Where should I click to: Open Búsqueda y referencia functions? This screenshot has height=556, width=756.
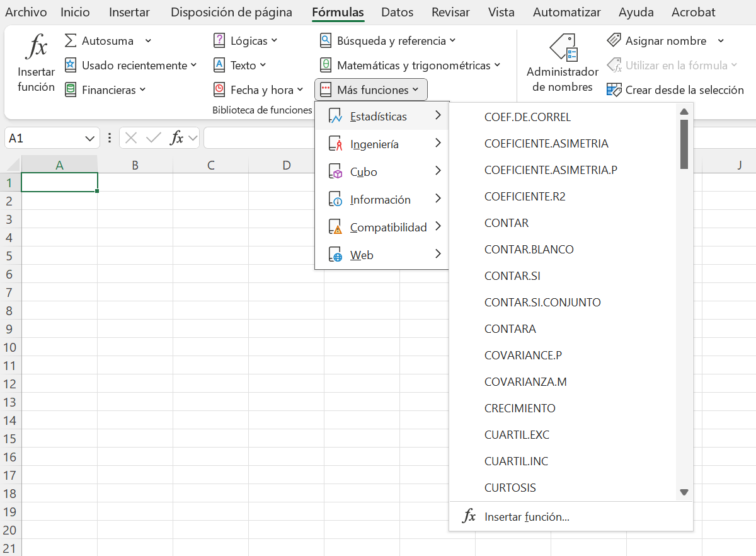coord(387,41)
